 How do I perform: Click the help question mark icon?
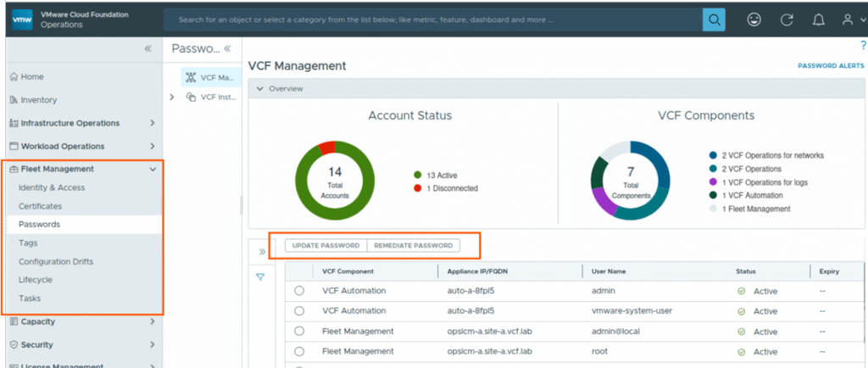pos(862,46)
